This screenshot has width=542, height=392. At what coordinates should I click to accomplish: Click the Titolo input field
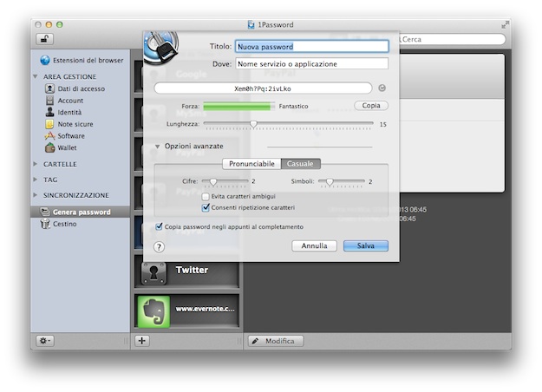pos(312,47)
